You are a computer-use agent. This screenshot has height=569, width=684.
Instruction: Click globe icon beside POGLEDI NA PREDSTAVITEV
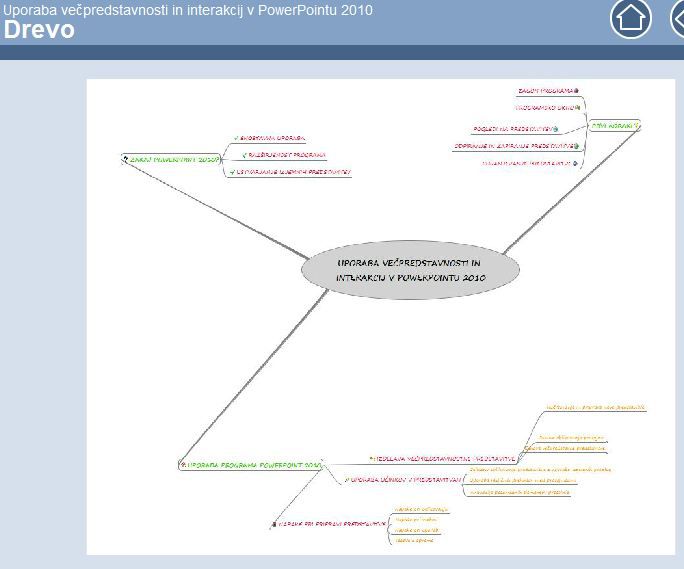[555, 129]
